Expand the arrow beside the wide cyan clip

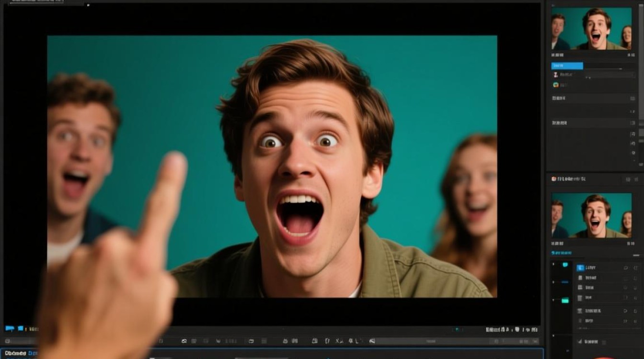[553, 300]
